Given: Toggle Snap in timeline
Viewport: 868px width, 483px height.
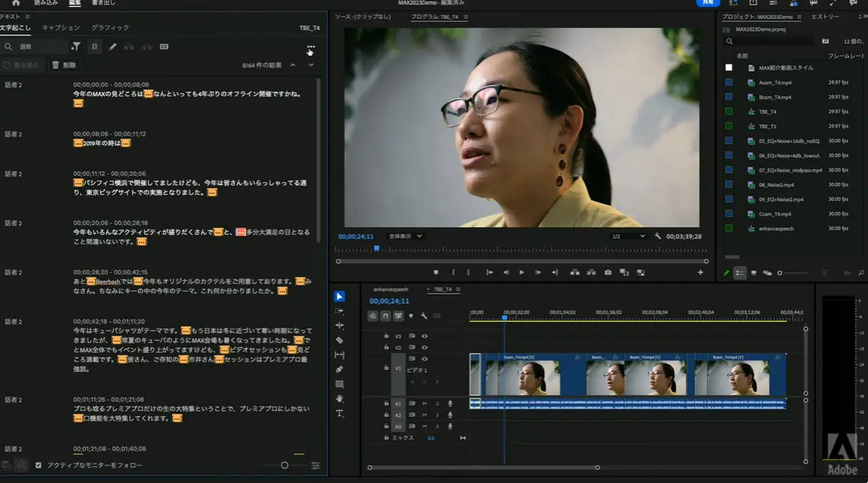Looking at the screenshot, I should 385,316.
